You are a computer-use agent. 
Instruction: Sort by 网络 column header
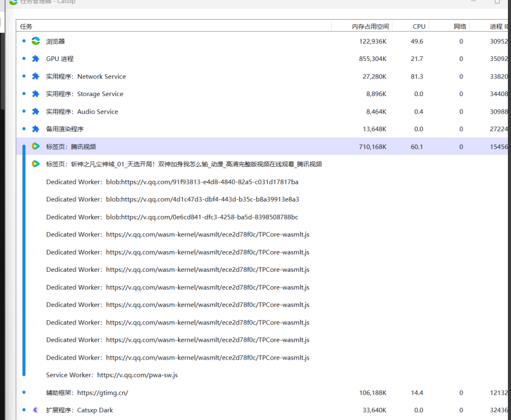pyautogui.click(x=460, y=26)
